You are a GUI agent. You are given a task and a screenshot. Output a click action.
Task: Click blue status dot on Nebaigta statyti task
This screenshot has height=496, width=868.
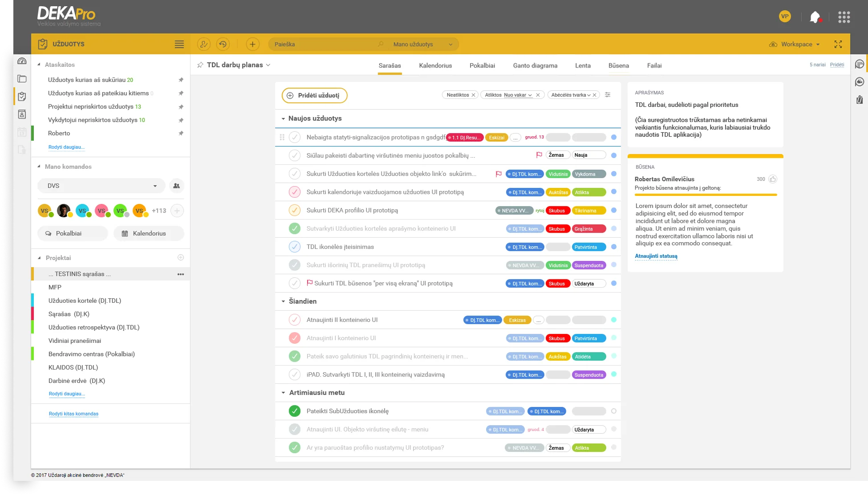[614, 137]
